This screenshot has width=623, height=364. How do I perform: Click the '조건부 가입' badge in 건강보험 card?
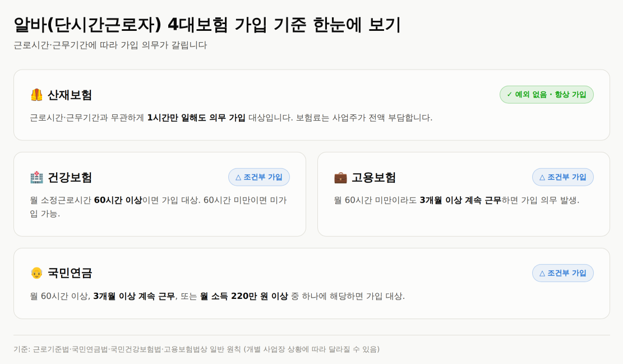259,177
